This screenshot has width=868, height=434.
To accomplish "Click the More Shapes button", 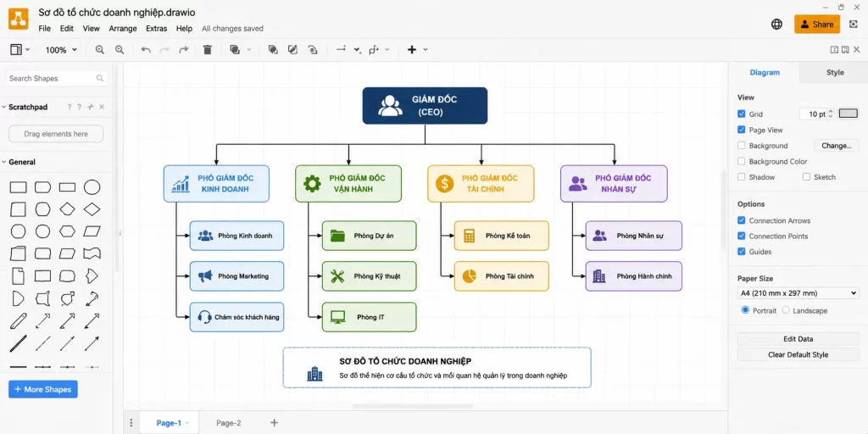I will pos(43,389).
